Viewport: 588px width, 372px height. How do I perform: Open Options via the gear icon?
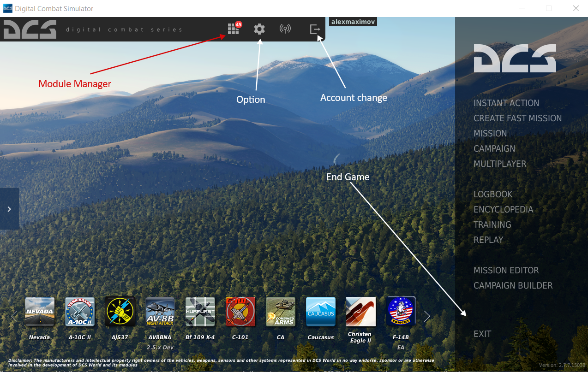click(x=259, y=30)
